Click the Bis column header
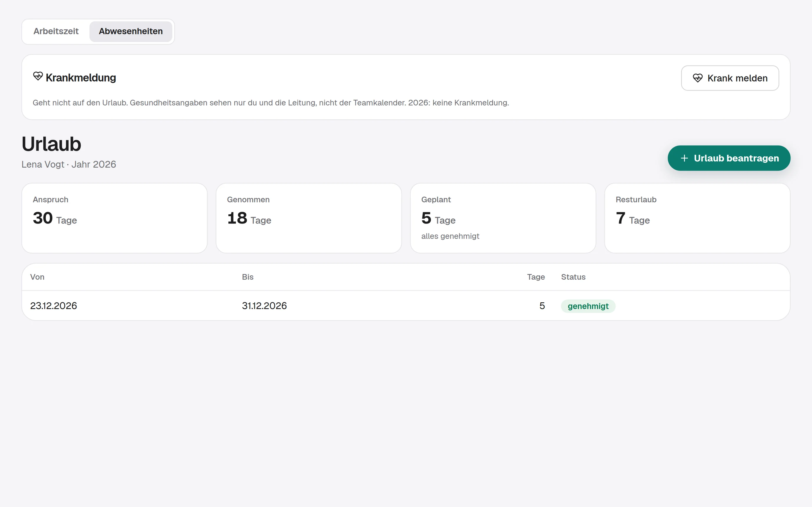The height and width of the screenshot is (507, 812). [x=247, y=277]
